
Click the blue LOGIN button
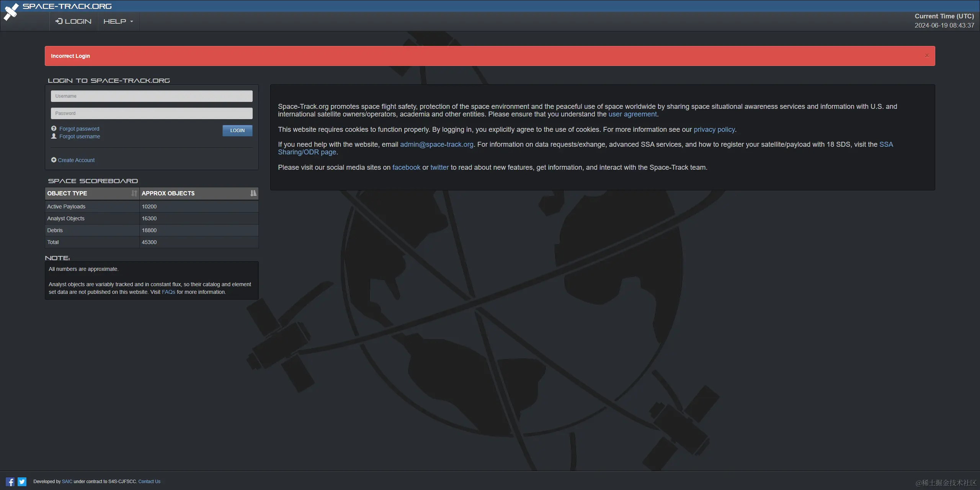click(x=237, y=131)
